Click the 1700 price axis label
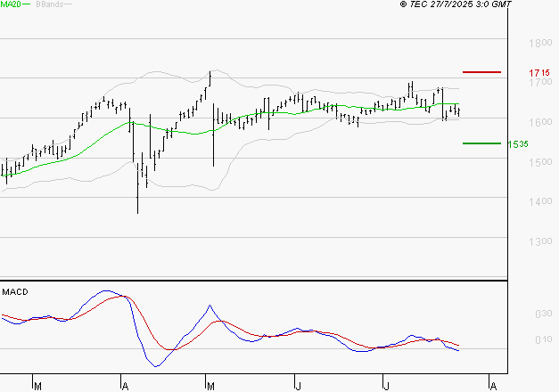559x392 pixels. (540, 82)
